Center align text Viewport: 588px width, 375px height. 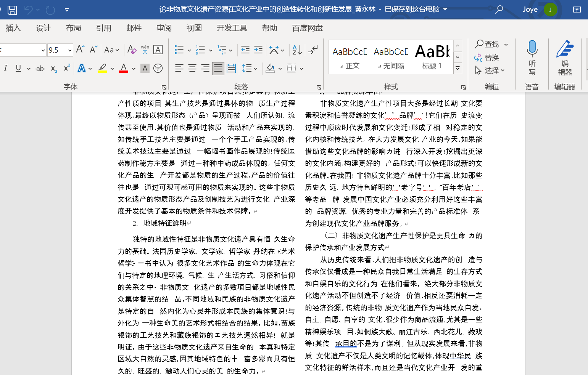tap(192, 68)
